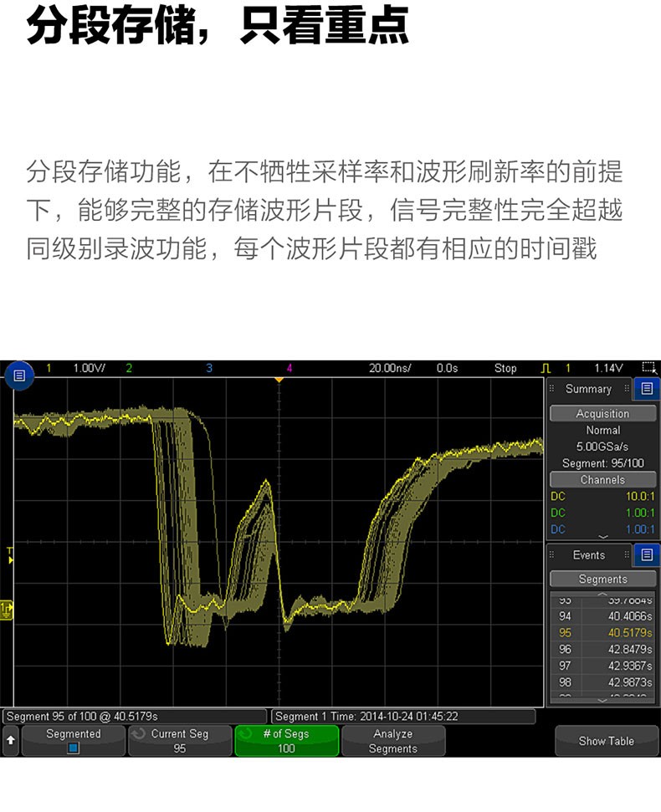661x812 pixels.
Task: Select channel 4 label in top bar
Action: pos(290,368)
